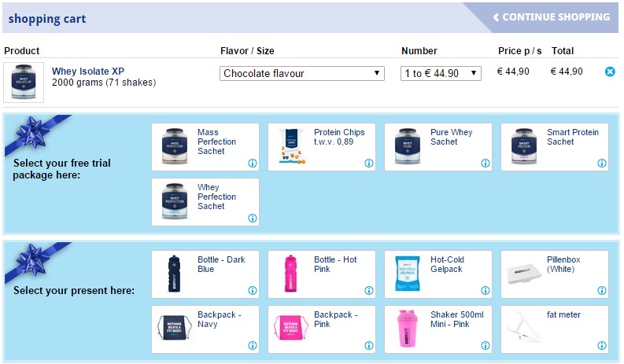Click Continue Shopping button
The width and height of the screenshot is (624, 364).
(x=551, y=17)
